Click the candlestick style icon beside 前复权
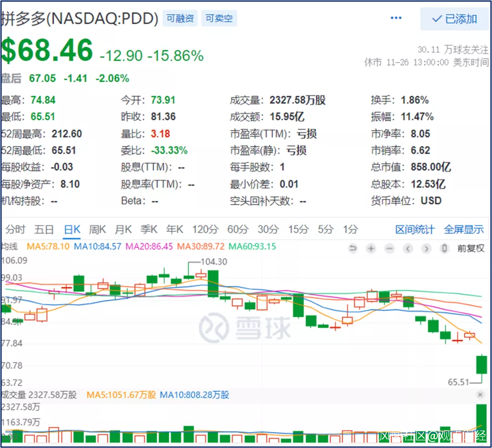Image resolution: width=492 pixels, height=448 pixels. tap(444, 249)
